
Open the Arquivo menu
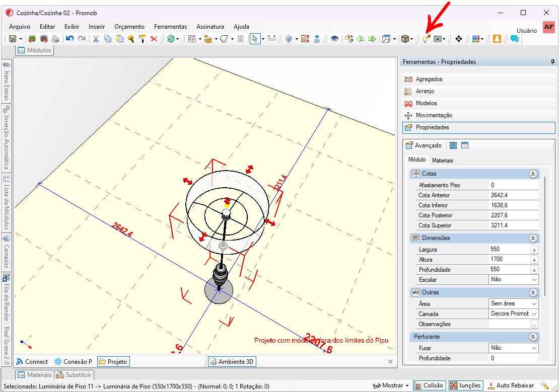20,27
